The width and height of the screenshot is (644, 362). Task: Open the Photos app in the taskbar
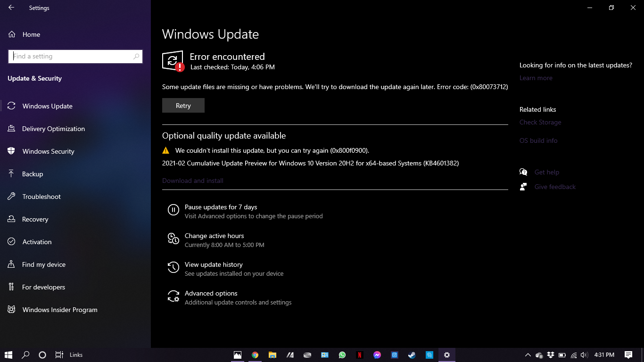pos(238,355)
